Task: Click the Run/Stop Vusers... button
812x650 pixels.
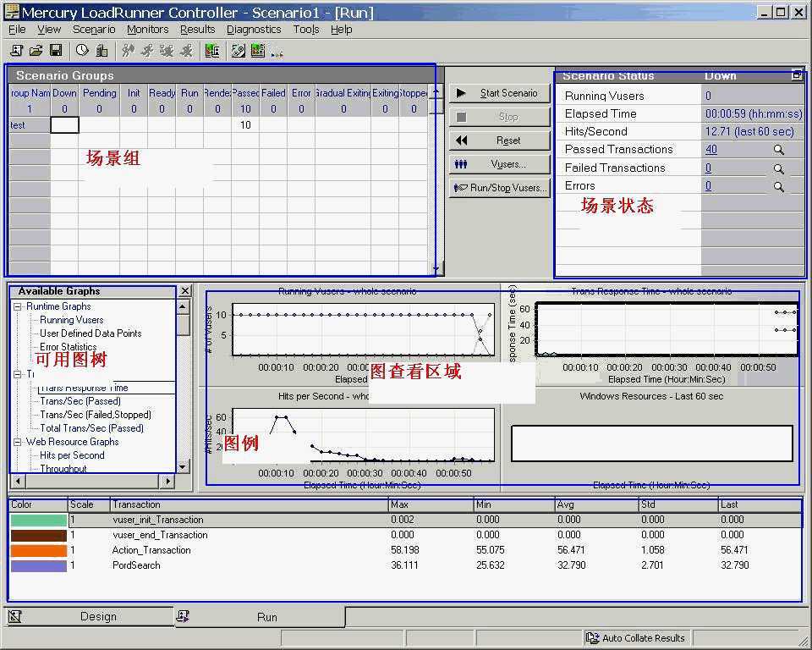Action: point(499,188)
